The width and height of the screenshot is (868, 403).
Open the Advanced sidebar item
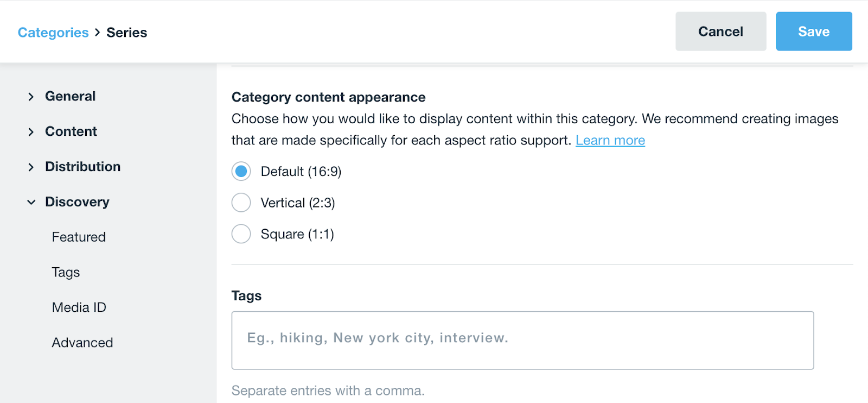click(x=82, y=343)
